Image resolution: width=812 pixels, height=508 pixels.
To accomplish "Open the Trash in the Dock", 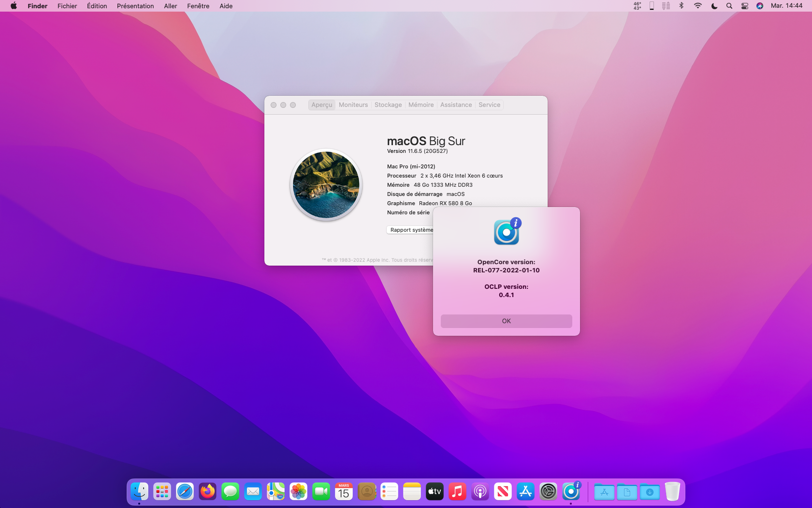I will click(x=672, y=492).
